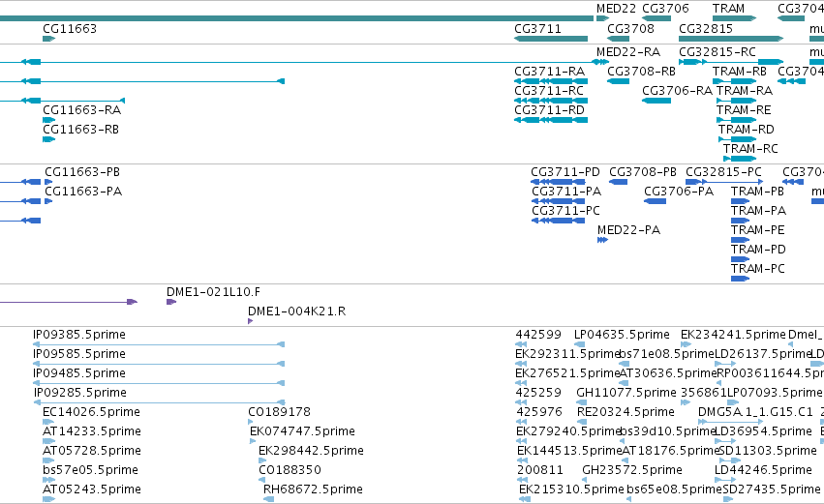
Task: Click EST 200811
Action: point(540,471)
